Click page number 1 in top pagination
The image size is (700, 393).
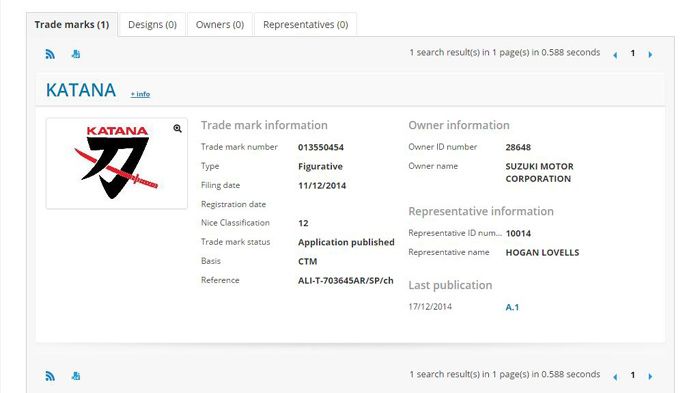pyautogui.click(x=633, y=53)
